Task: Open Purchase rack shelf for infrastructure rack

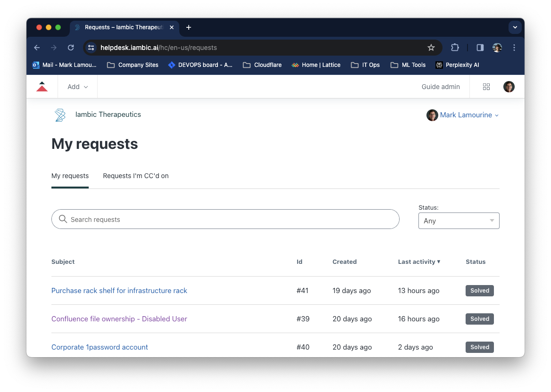Action: 119,291
